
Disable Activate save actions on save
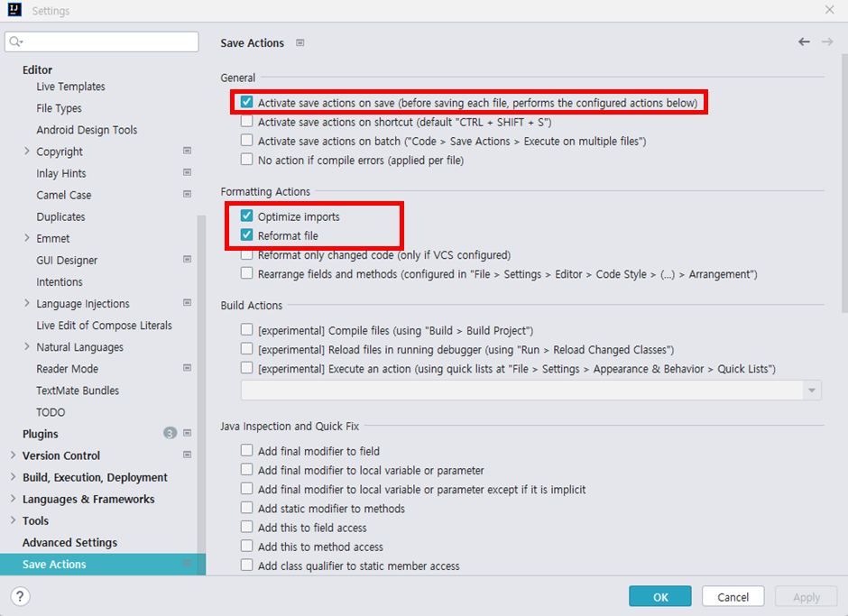click(246, 102)
